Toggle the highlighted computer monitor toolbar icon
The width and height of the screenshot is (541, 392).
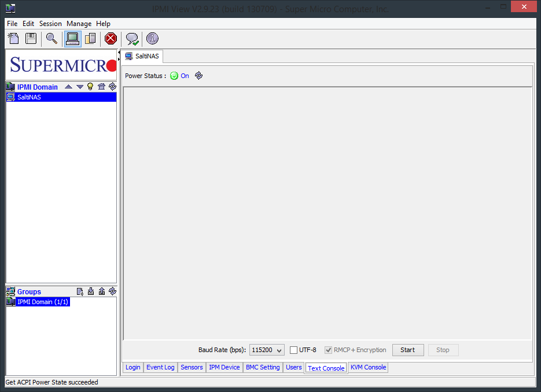tap(72, 38)
